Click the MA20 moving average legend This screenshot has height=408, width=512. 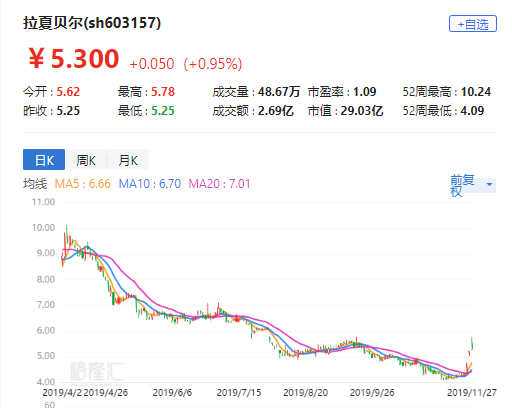(x=219, y=184)
